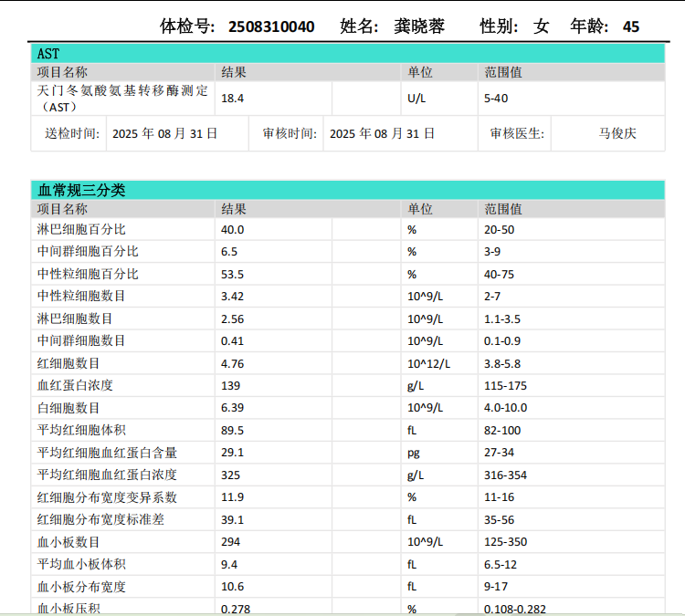Click the hemoglobin result value 139
This screenshot has width=685, height=616.
(231, 386)
